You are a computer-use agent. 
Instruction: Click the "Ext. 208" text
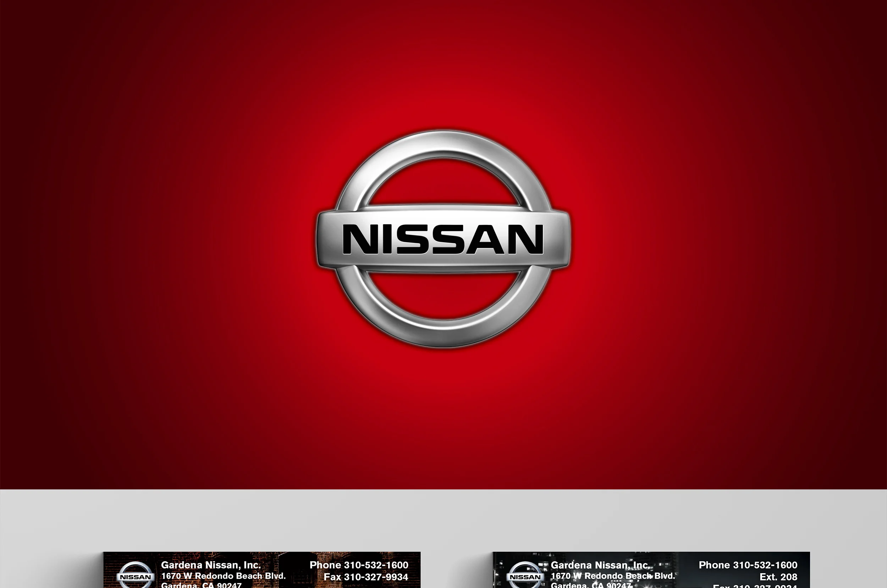pyautogui.click(x=779, y=577)
